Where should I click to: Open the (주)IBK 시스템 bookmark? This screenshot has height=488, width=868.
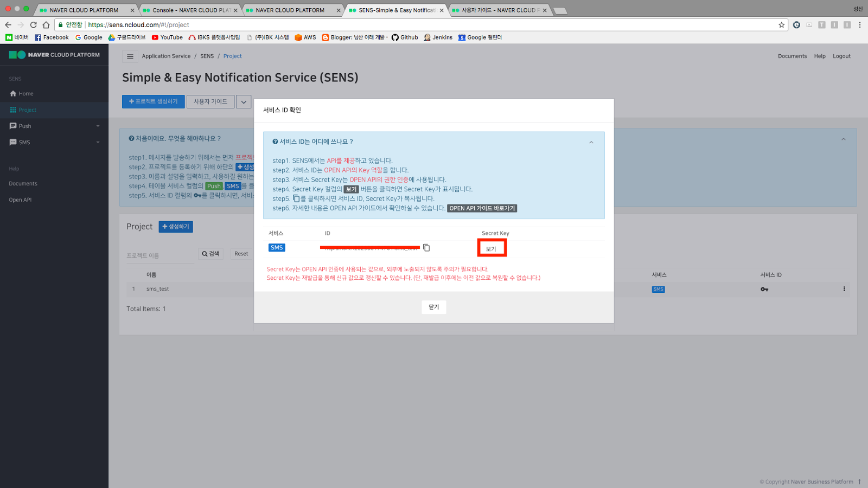(268, 37)
